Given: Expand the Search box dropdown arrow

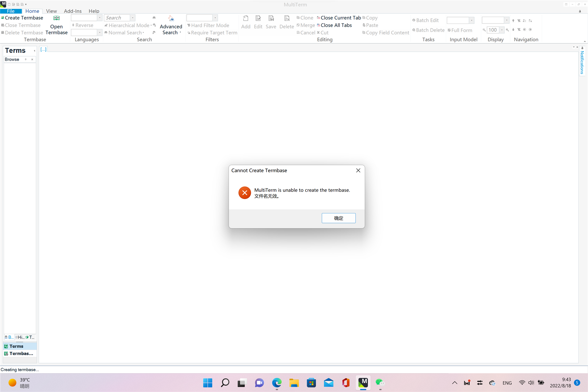Looking at the screenshot, I should click(x=133, y=18).
